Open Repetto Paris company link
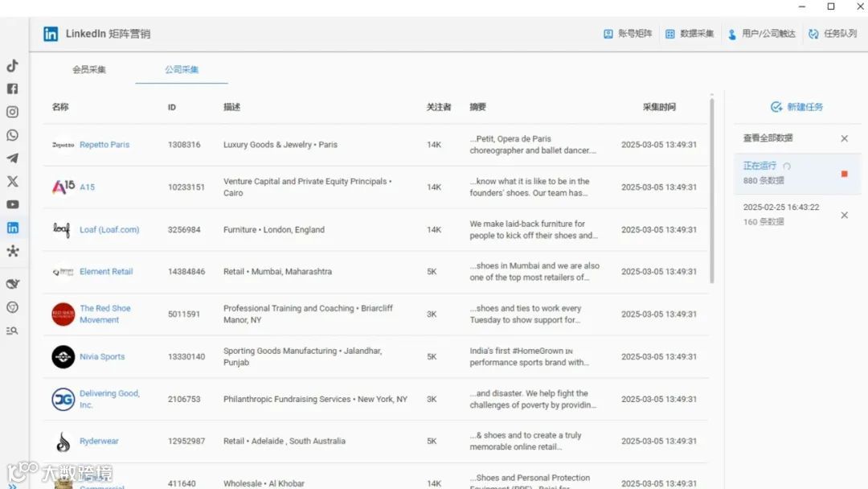Image resolution: width=868 pixels, height=489 pixels. click(x=104, y=145)
